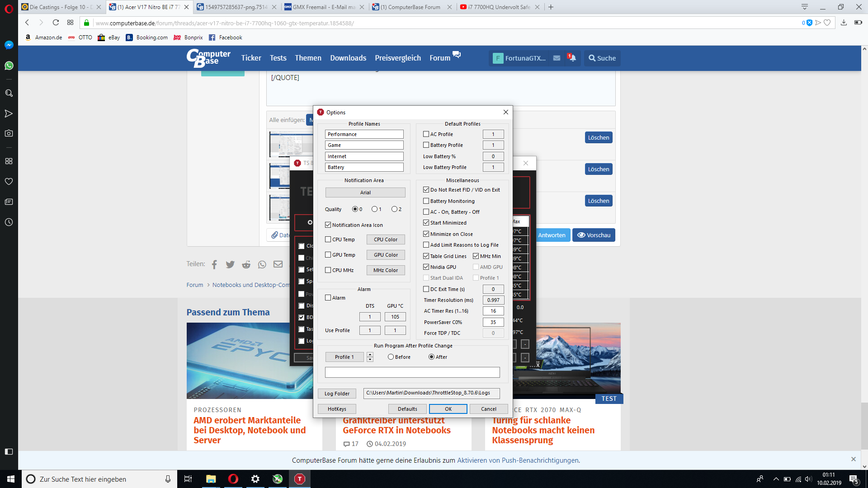Open WhatsApp in Opera sidebar

[9, 66]
